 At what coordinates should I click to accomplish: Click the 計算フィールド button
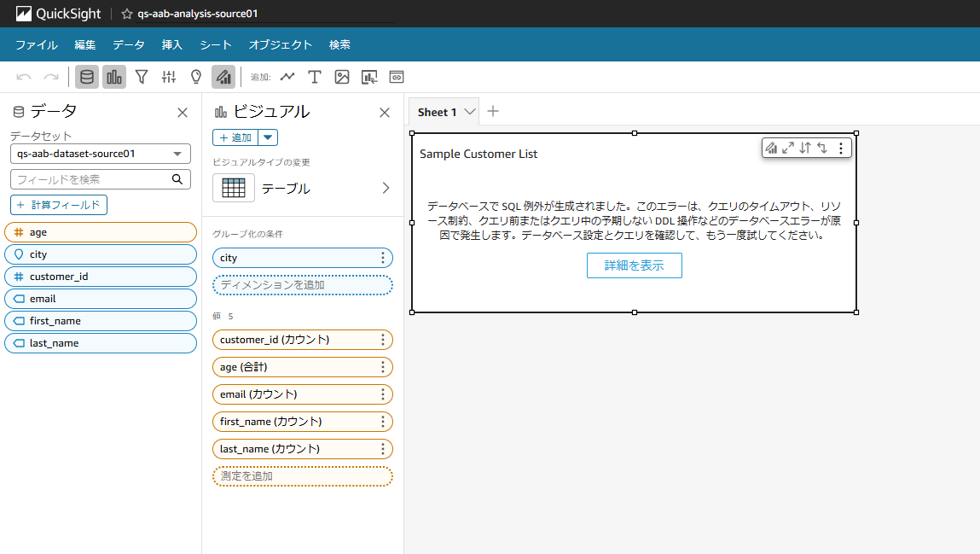click(x=58, y=205)
